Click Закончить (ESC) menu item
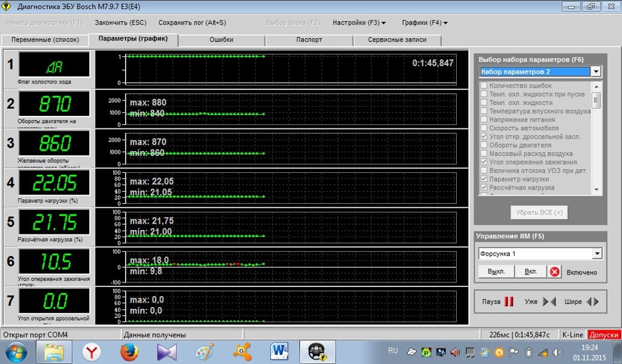 coord(121,23)
